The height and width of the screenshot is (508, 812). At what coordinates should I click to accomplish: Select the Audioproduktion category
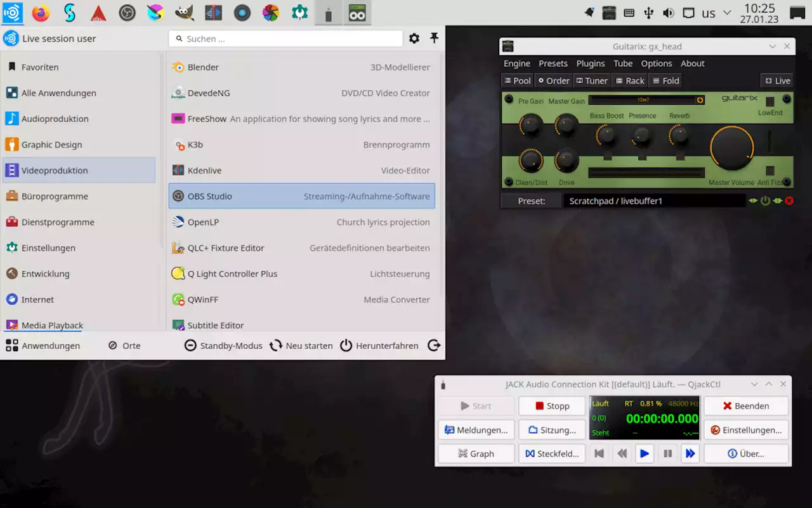[79, 119]
